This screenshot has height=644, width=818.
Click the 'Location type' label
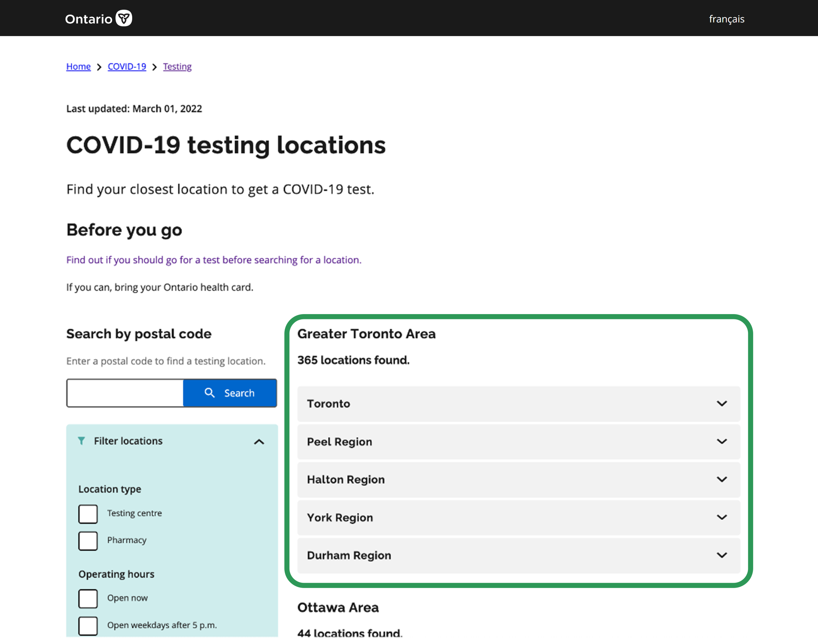click(x=110, y=489)
